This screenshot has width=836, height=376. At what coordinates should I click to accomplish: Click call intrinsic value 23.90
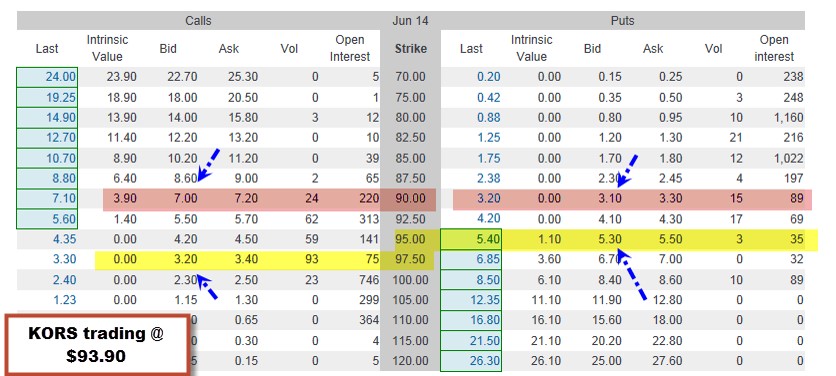(x=121, y=77)
